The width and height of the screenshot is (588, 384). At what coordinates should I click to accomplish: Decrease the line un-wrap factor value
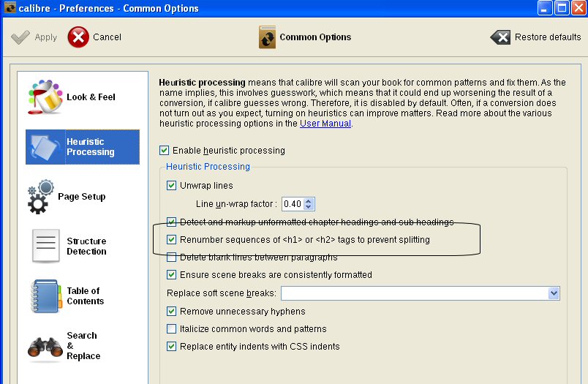click(309, 207)
